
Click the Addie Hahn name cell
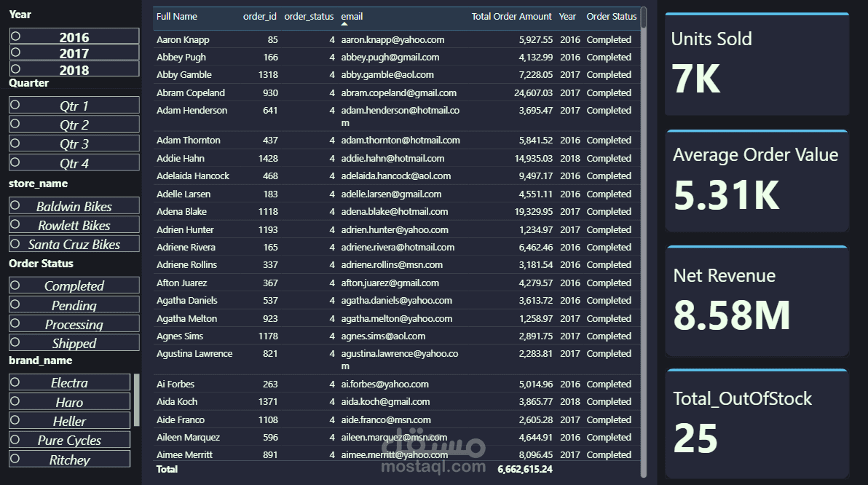(x=181, y=158)
